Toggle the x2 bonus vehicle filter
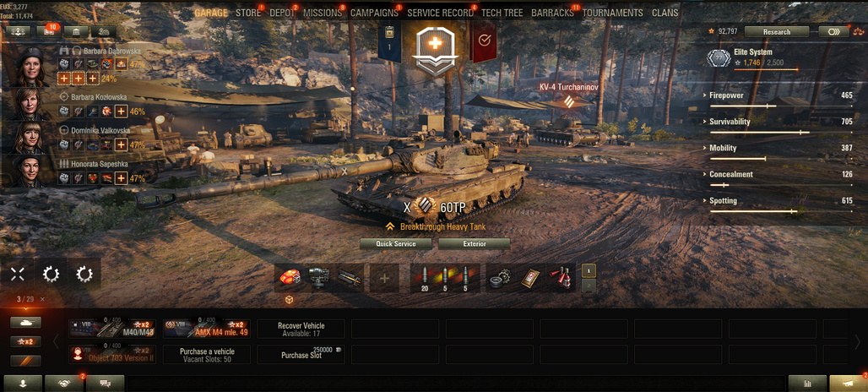The width and height of the screenshot is (868, 392). pyautogui.click(x=25, y=341)
